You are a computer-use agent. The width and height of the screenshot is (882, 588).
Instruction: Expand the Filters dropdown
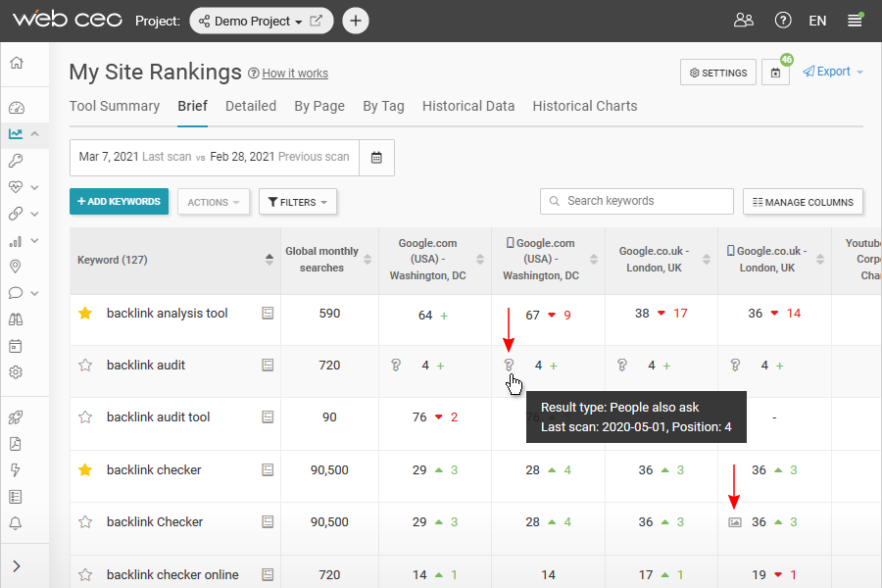coord(298,202)
